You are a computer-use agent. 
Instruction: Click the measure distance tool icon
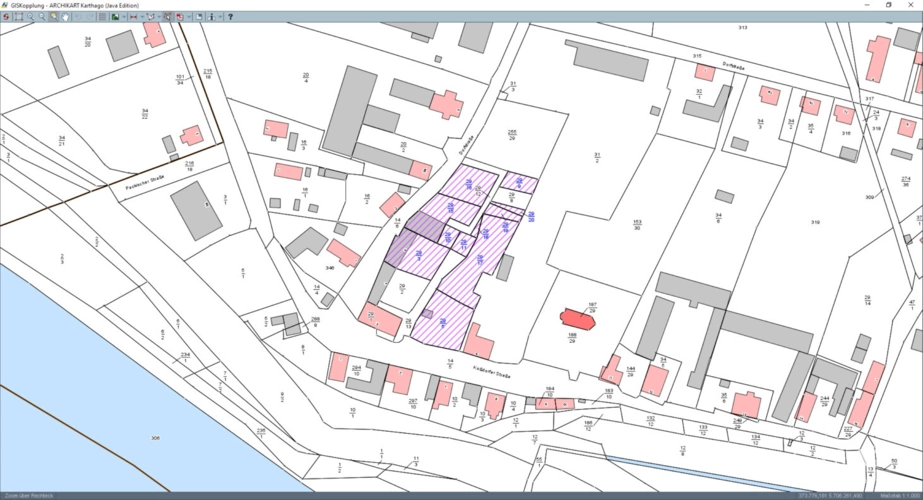point(133,17)
